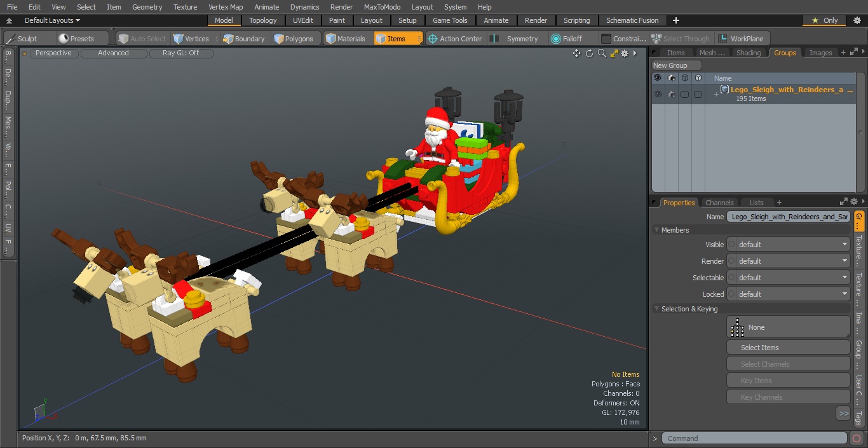This screenshot has width=868, height=448.
Task: Click the yellow maximize viewport arrows icon
Action: (x=614, y=53)
